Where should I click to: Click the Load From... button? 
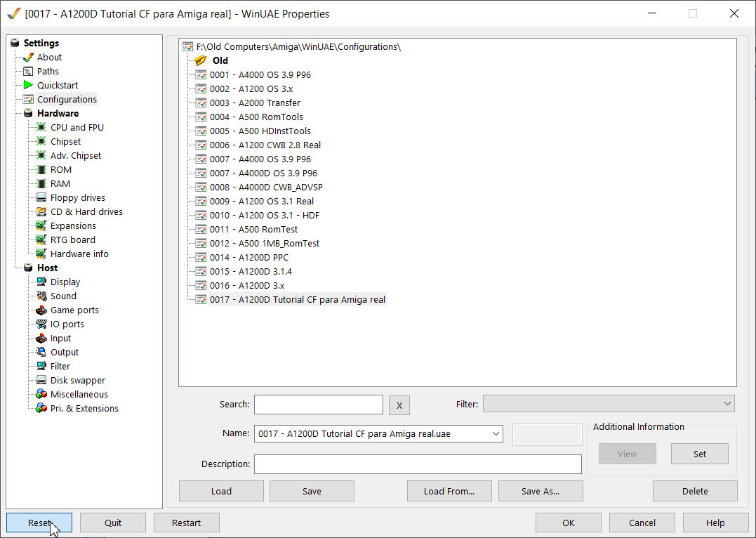[449, 491]
